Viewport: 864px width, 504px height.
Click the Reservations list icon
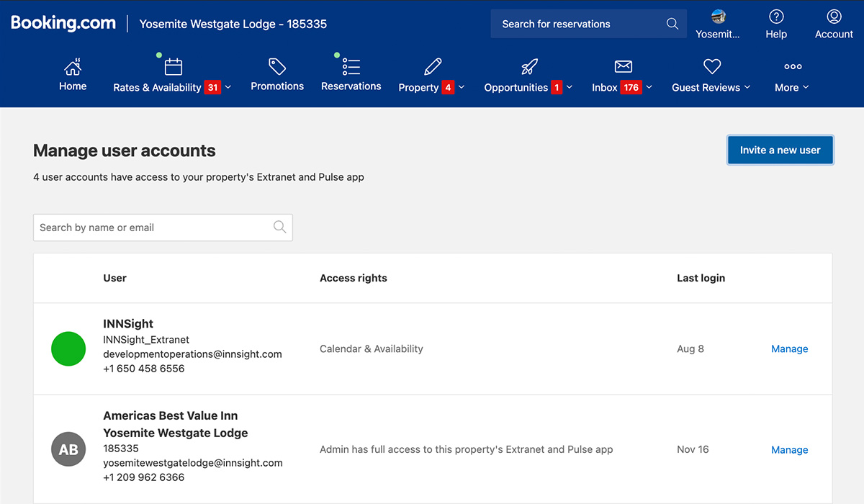[351, 67]
